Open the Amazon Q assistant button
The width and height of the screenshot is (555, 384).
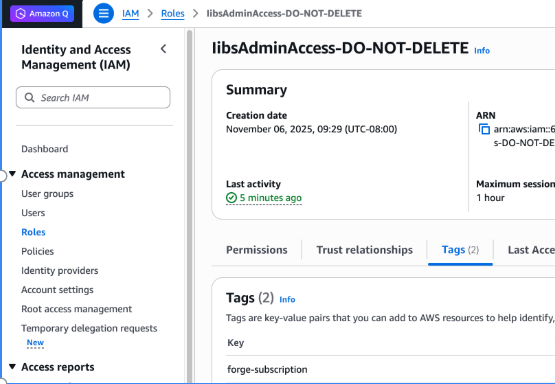tap(42, 14)
